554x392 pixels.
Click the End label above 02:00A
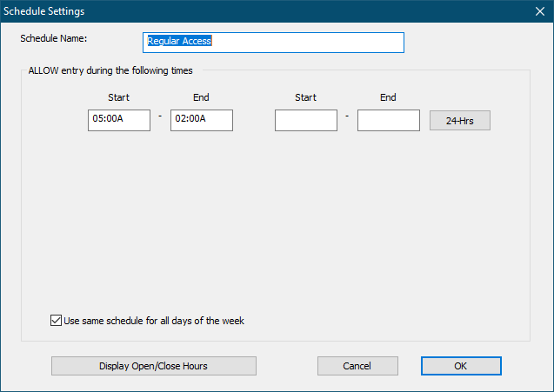[201, 97]
